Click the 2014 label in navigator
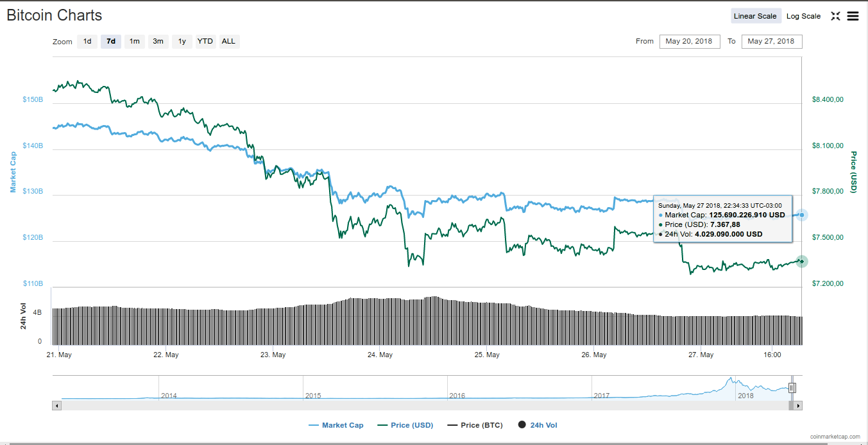 click(x=169, y=396)
